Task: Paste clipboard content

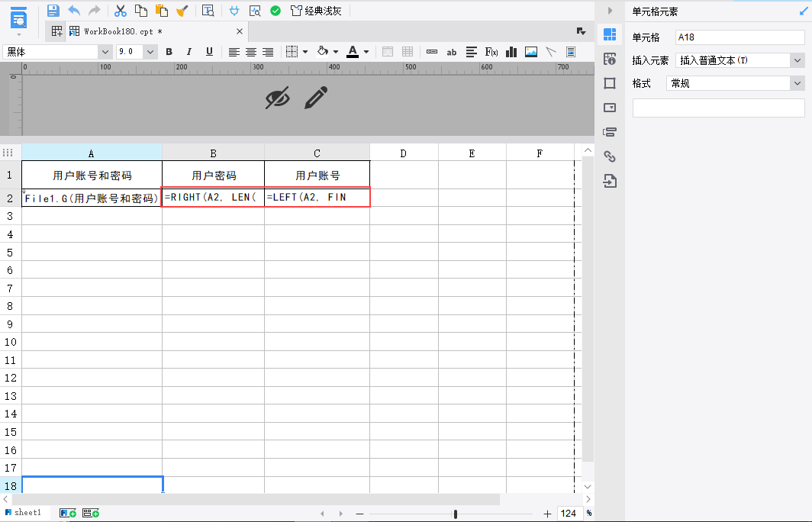Action: (x=162, y=11)
